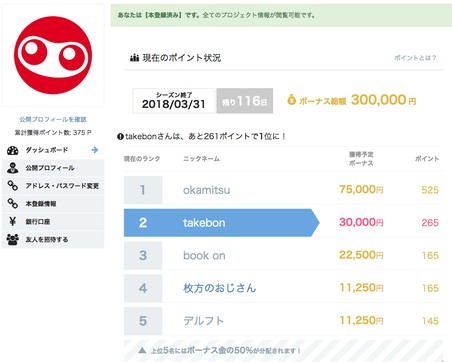The image size is (452, 362).
Task: Click the red avatar profile image
Action: tap(53, 55)
